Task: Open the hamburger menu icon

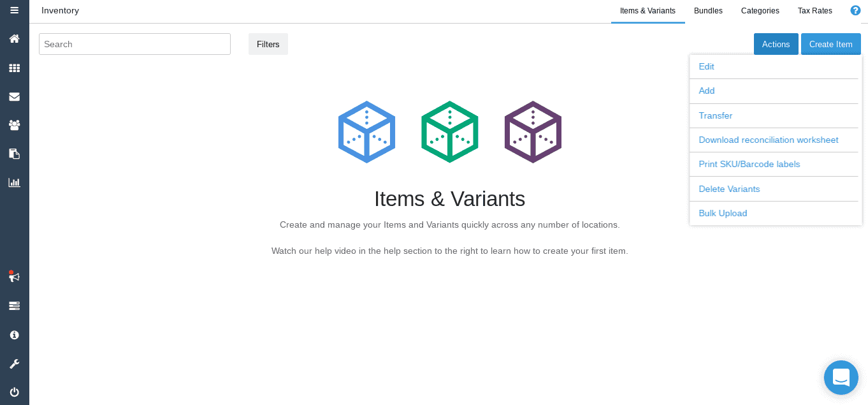Action: click(14, 10)
